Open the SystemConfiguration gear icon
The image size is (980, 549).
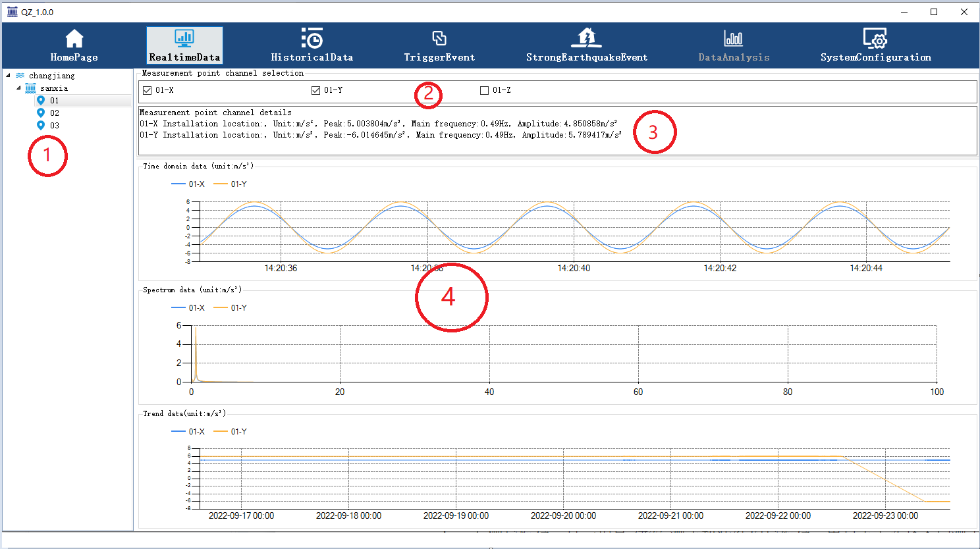pyautogui.click(x=875, y=38)
